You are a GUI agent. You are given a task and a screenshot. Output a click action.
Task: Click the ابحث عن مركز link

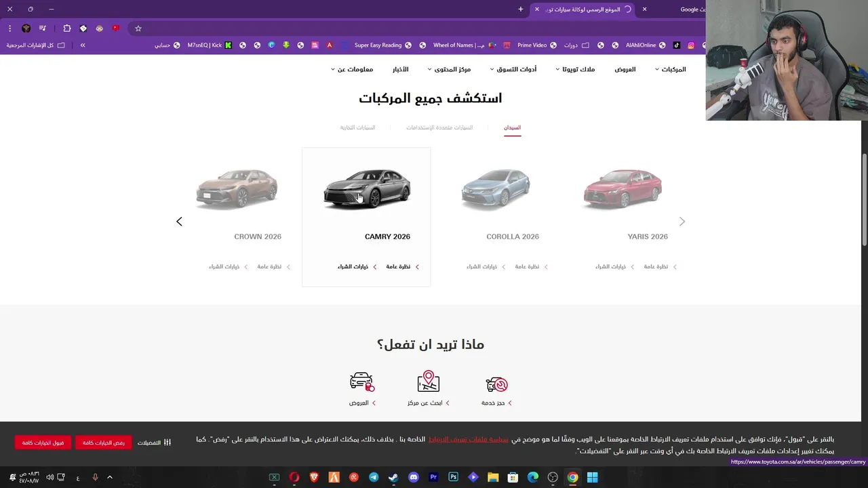[x=429, y=403]
